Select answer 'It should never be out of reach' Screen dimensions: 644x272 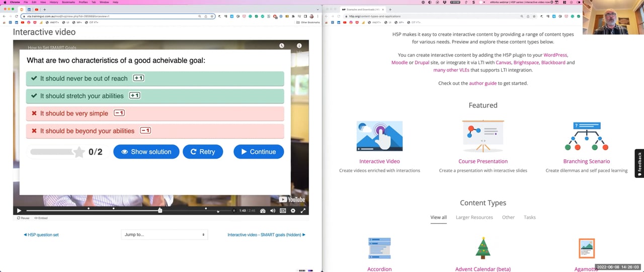(x=155, y=79)
